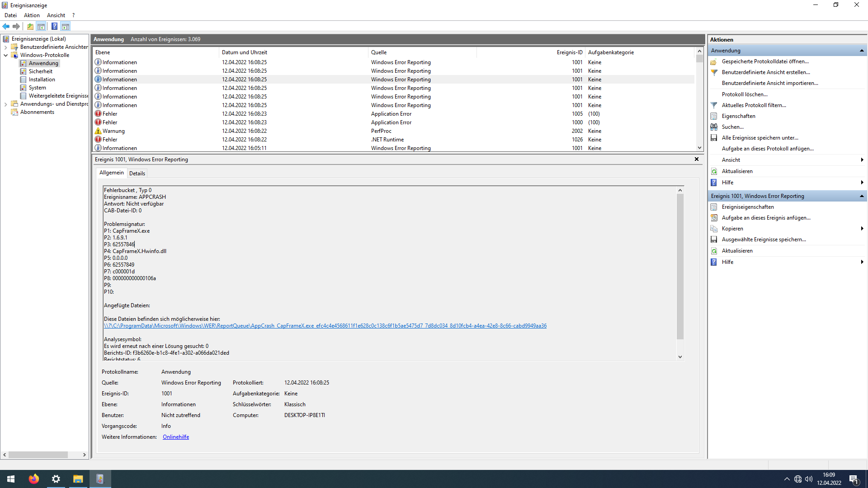The image size is (868, 488).
Task: Collapse the Anwendung actions section
Action: click(x=863, y=51)
